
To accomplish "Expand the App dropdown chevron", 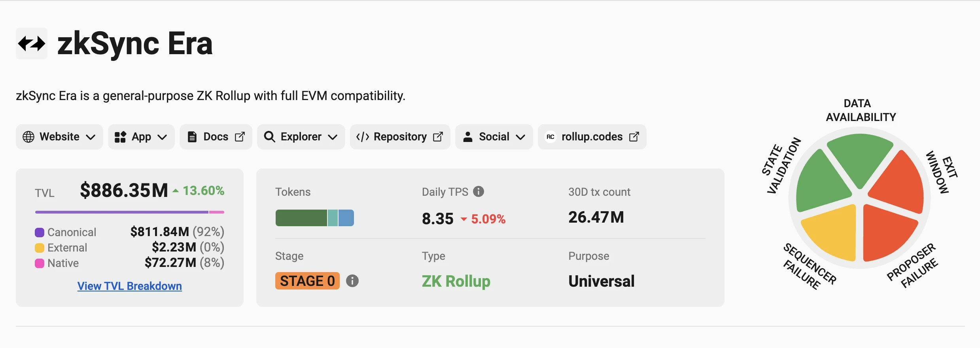I will [x=162, y=137].
